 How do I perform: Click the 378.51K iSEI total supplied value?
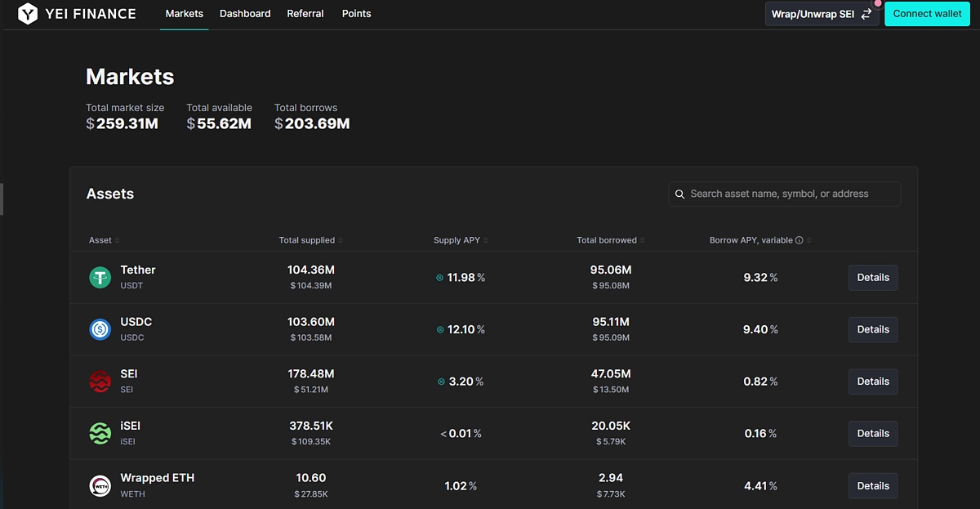(x=311, y=426)
